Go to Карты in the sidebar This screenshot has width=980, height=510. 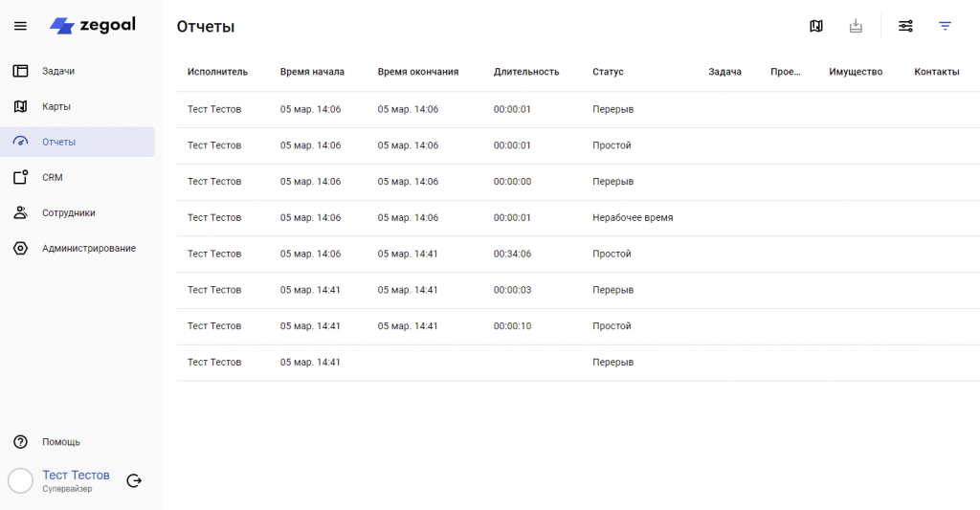click(x=56, y=106)
